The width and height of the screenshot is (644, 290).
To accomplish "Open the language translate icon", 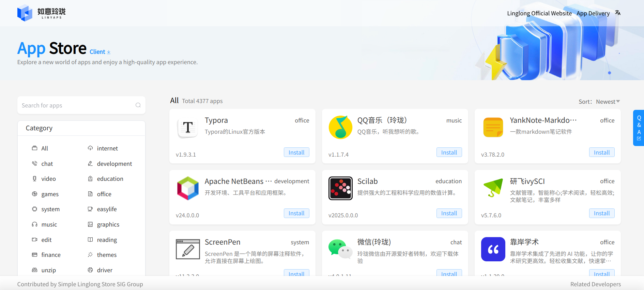I will [x=618, y=13].
